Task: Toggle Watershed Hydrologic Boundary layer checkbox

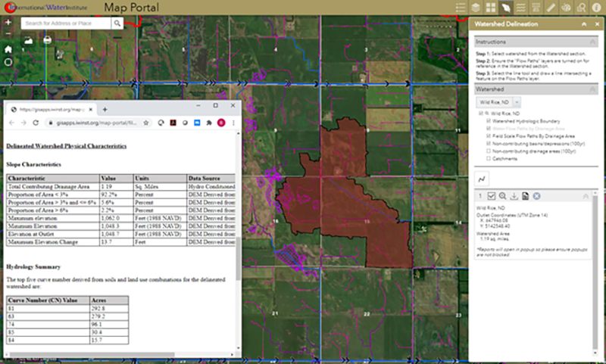Action: tap(487, 120)
